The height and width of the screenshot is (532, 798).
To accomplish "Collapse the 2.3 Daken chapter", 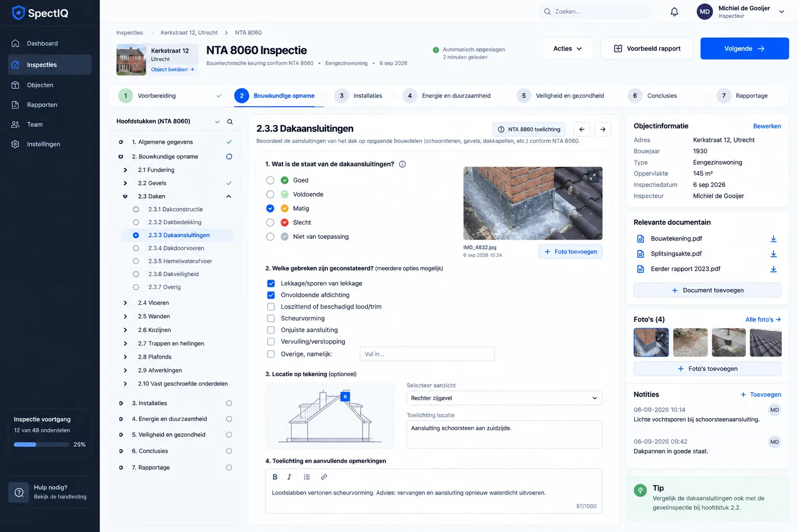I will (229, 196).
